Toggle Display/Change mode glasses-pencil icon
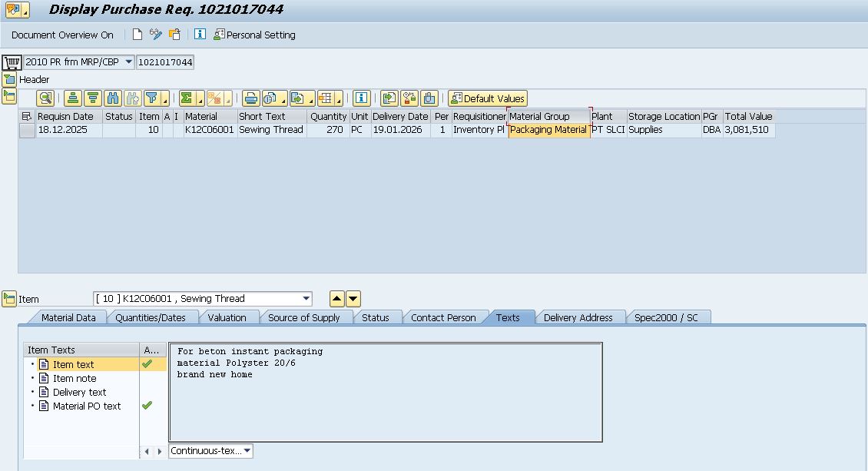 point(156,35)
